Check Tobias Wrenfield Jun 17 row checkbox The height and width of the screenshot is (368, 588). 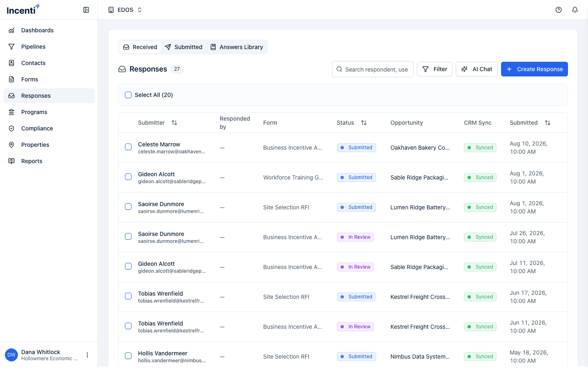point(128,296)
